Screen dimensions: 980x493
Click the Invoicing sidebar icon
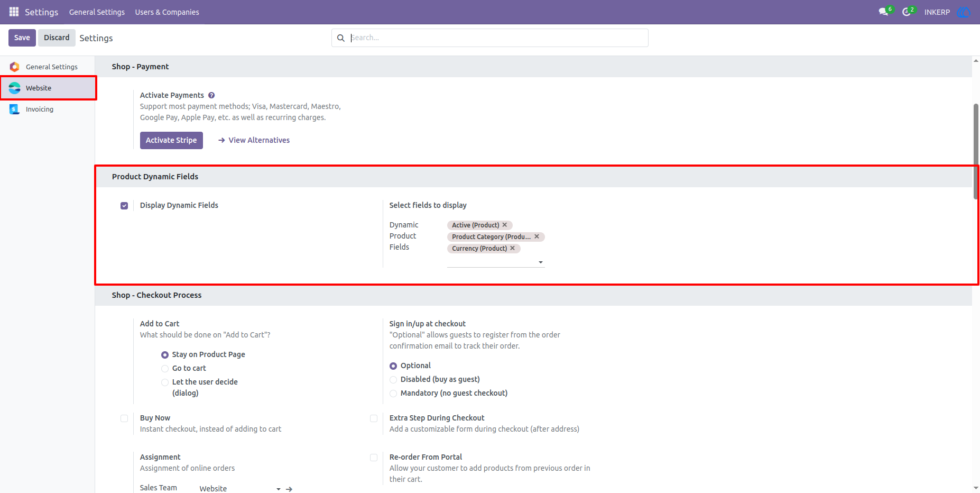(15, 109)
